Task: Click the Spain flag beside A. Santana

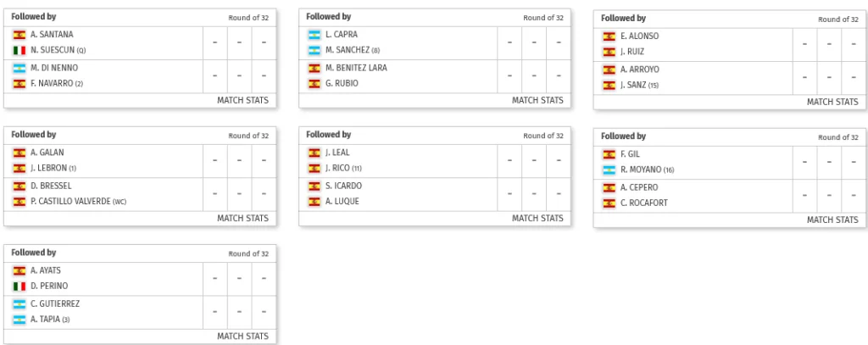Action: (x=19, y=35)
